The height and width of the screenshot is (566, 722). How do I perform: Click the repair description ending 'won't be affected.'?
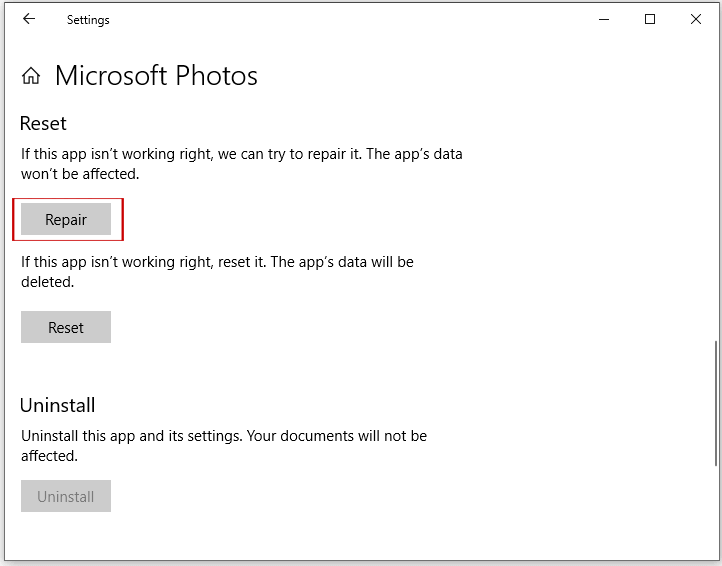pyautogui.click(x=242, y=163)
